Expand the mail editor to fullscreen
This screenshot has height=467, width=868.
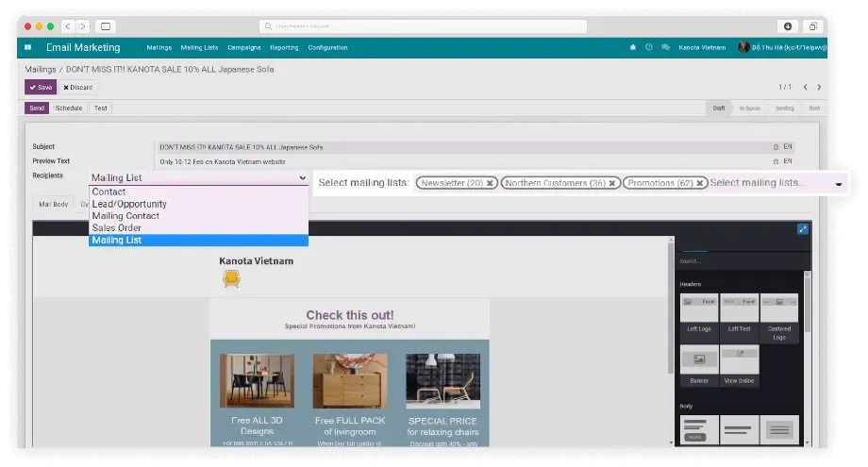[803, 229]
